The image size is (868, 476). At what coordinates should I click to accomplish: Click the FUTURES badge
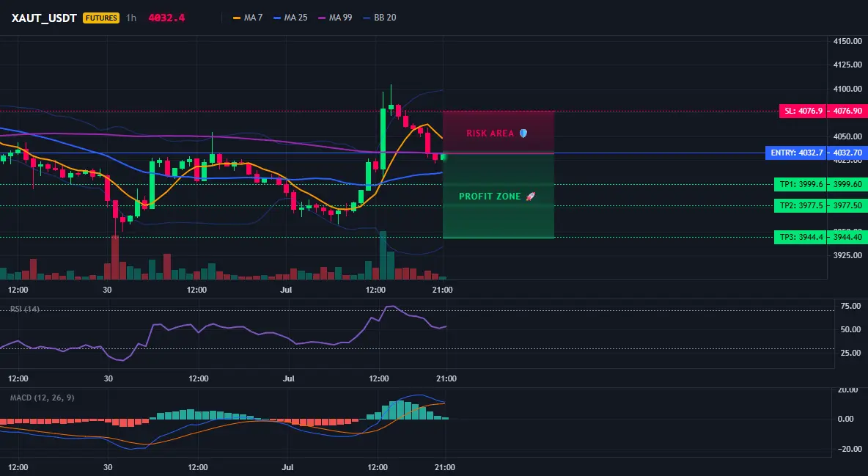click(100, 18)
